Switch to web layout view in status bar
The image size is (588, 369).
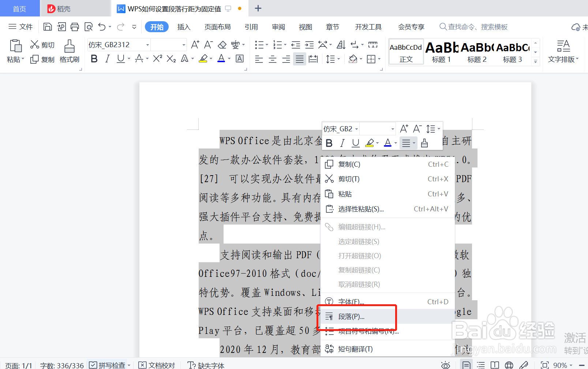509,365
